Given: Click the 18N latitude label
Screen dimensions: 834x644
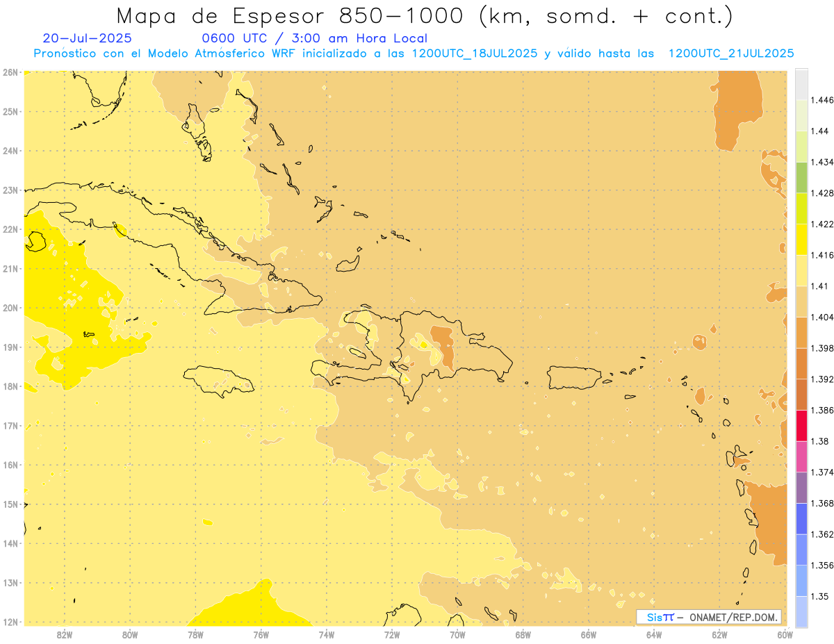Looking at the screenshot, I should coord(10,386).
